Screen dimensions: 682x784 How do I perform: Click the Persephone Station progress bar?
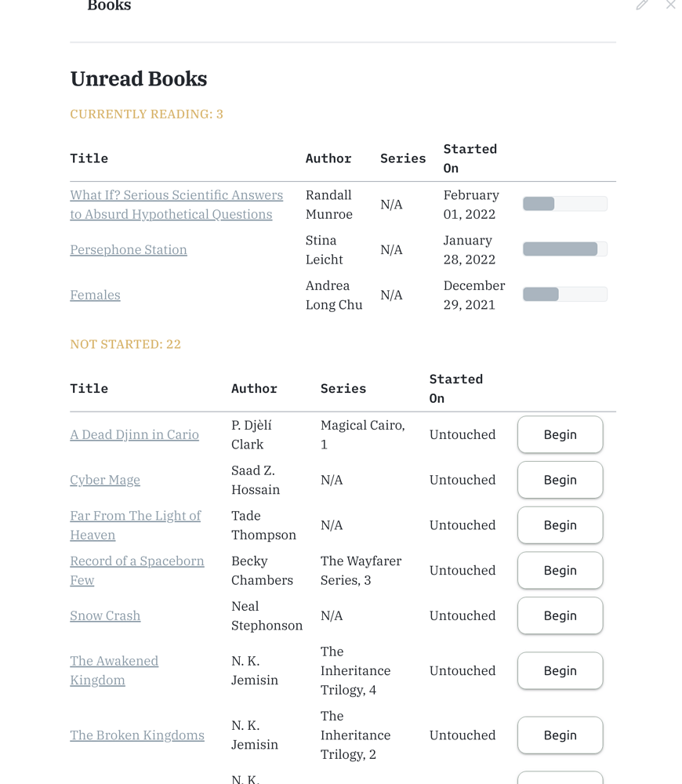[564, 248]
